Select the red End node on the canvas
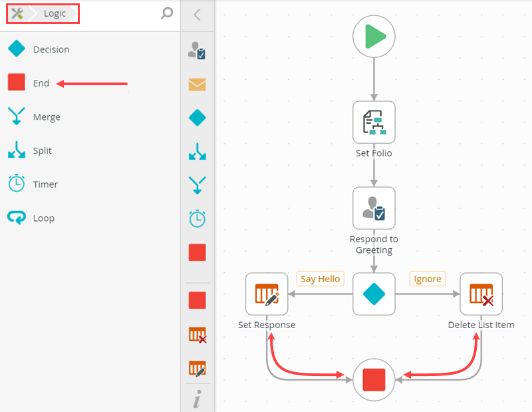 [x=374, y=379]
